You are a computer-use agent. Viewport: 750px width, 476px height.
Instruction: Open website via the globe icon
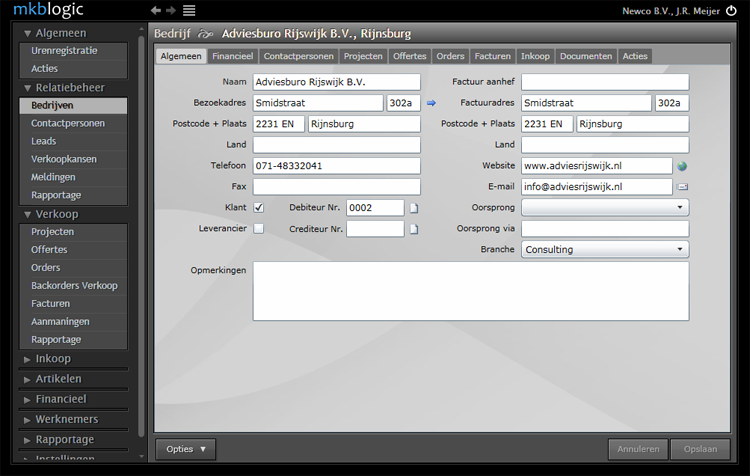(682, 166)
